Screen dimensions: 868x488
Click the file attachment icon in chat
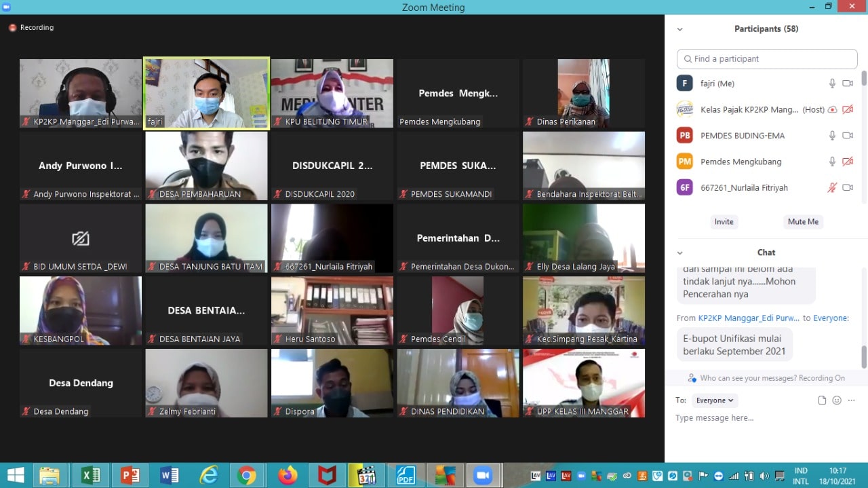[822, 400]
